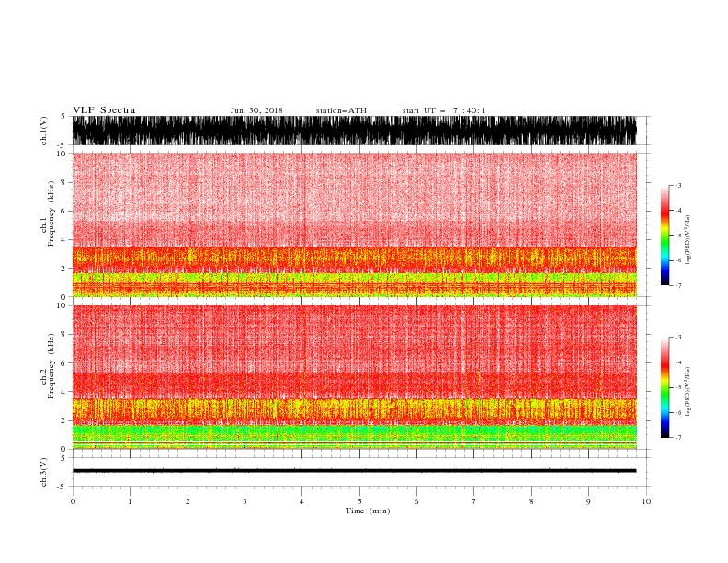Click the ch.1 waveform plot at top
The height and width of the screenshot is (563, 728).
click(x=354, y=131)
